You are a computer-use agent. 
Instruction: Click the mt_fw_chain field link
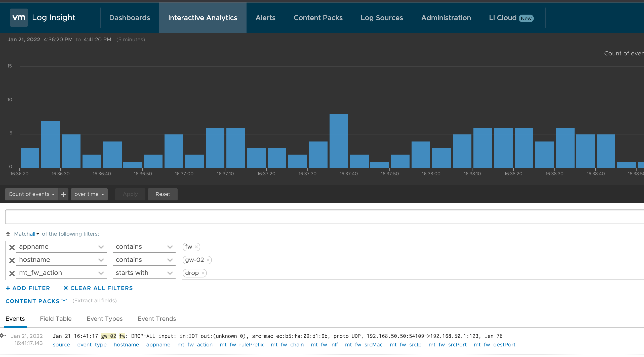pos(287,345)
